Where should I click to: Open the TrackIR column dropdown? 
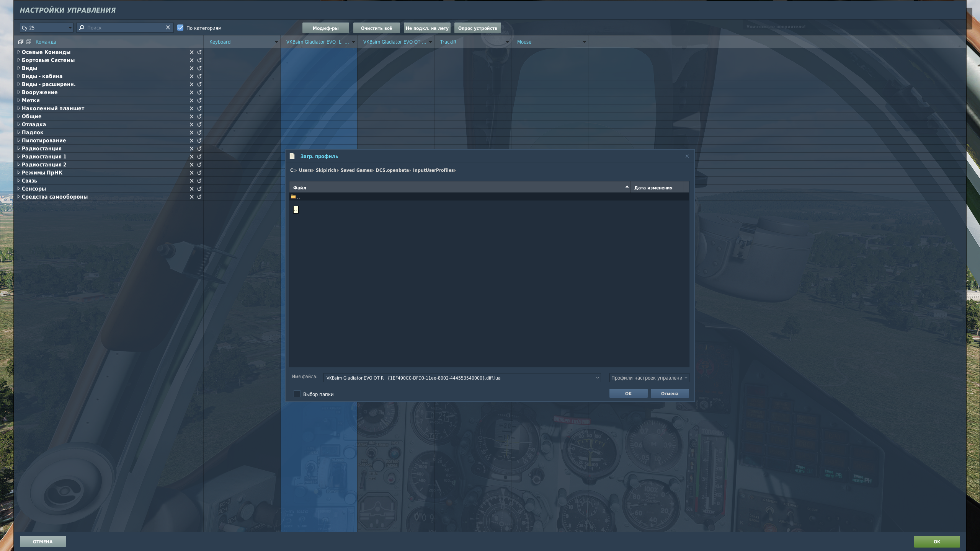(x=507, y=42)
